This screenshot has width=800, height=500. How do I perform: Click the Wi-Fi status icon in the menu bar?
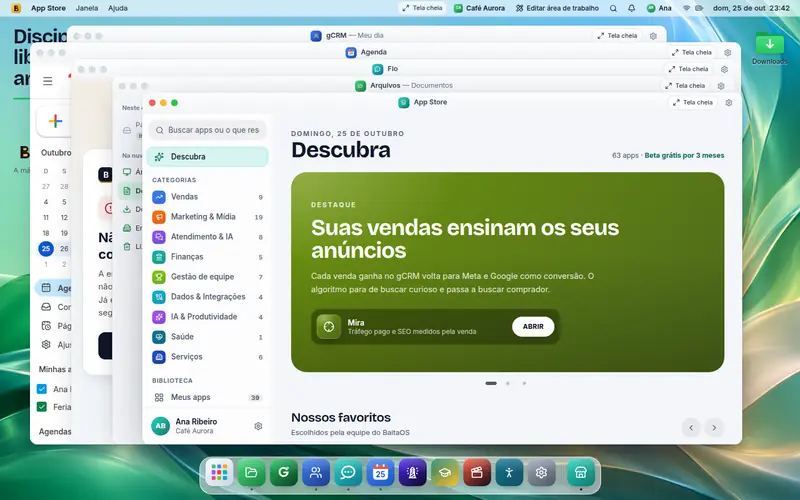686,8
